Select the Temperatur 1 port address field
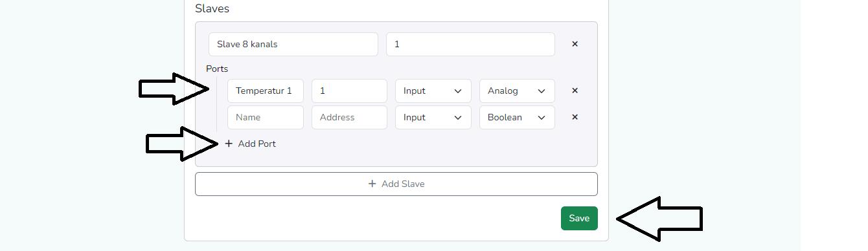The height and width of the screenshot is (251, 868). pyautogui.click(x=349, y=91)
